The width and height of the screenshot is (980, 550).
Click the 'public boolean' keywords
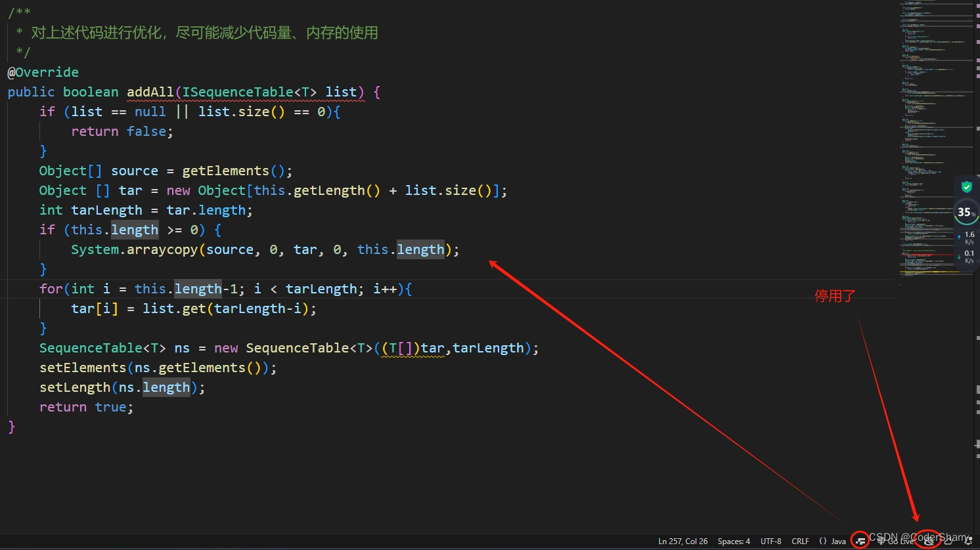(x=63, y=92)
